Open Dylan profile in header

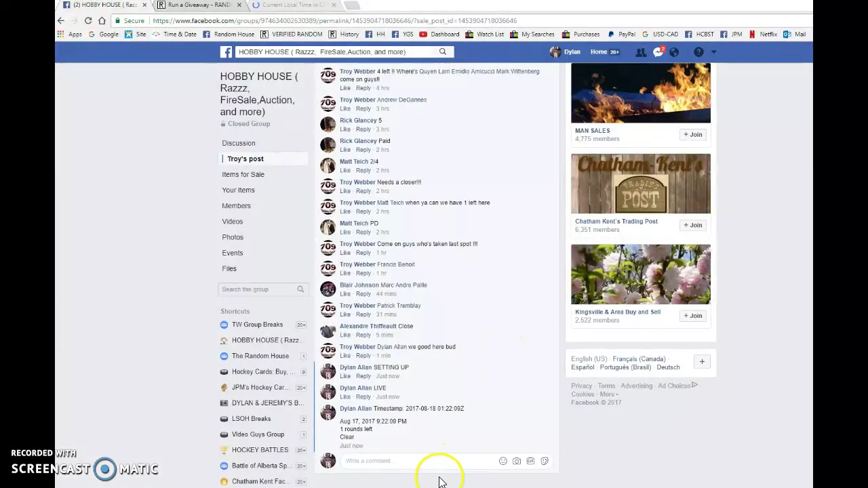pos(565,52)
